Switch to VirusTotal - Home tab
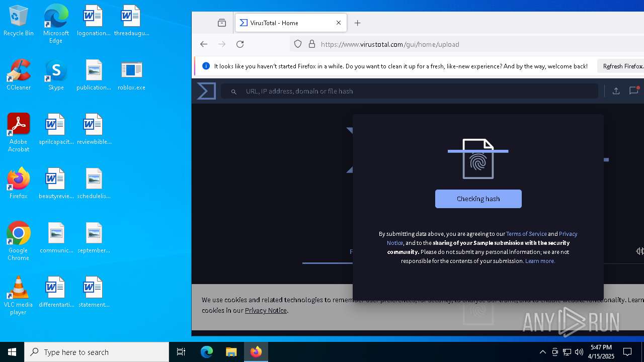The image size is (644, 362). pos(291,23)
